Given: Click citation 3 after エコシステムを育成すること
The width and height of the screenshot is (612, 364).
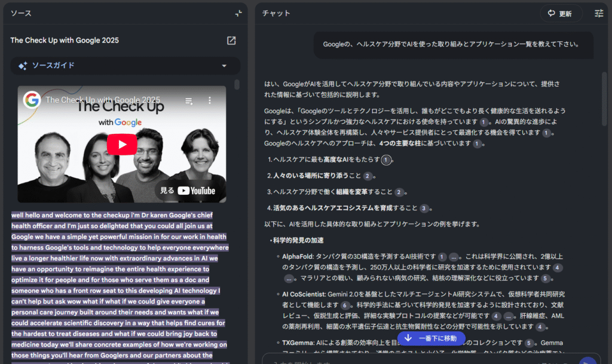Looking at the screenshot, I should coord(424,209).
